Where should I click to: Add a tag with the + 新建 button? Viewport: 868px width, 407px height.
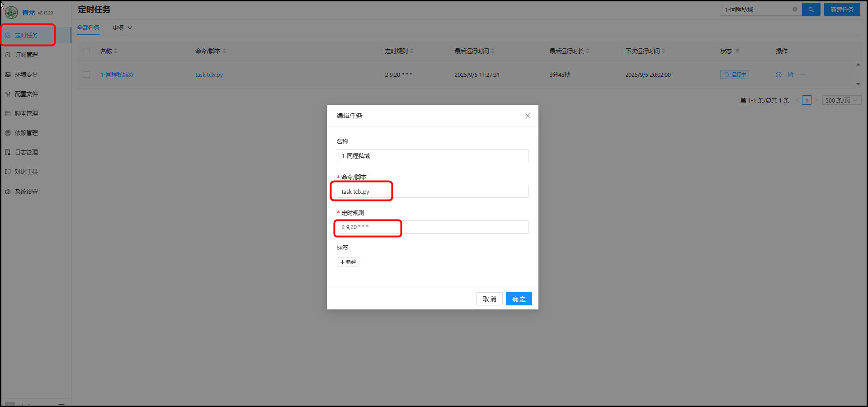(348, 262)
